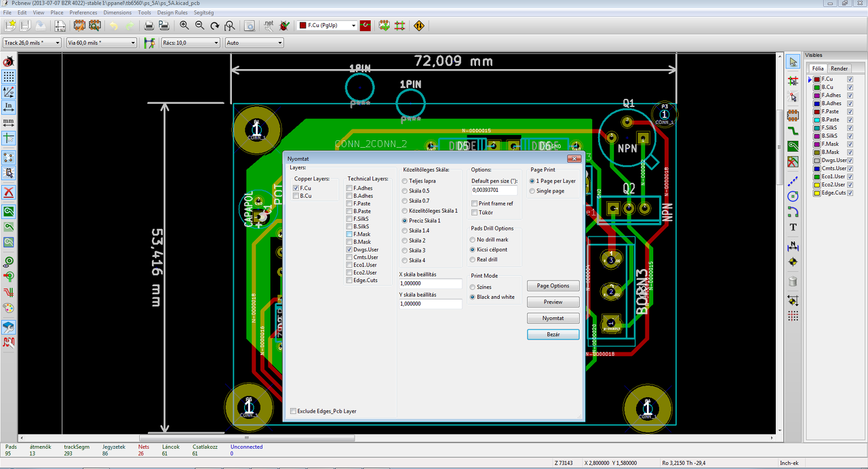Viewport: 868px width, 469px height.
Task: Select the Közelítőleges Skála 1 option
Action: (405, 211)
